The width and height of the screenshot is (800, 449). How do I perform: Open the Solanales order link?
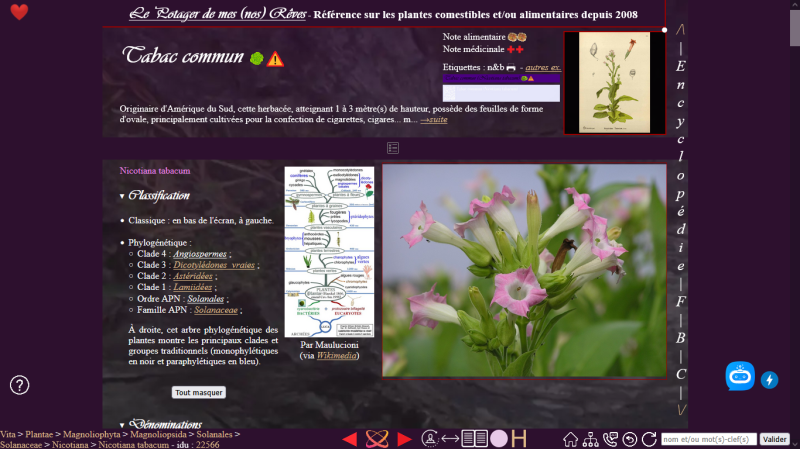(x=206, y=298)
